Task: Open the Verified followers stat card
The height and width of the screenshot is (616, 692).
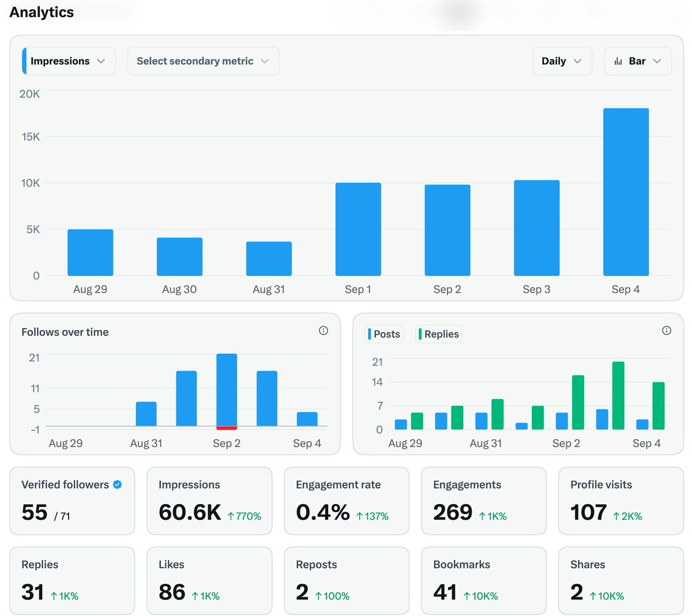Action: click(x=72, y=501)
